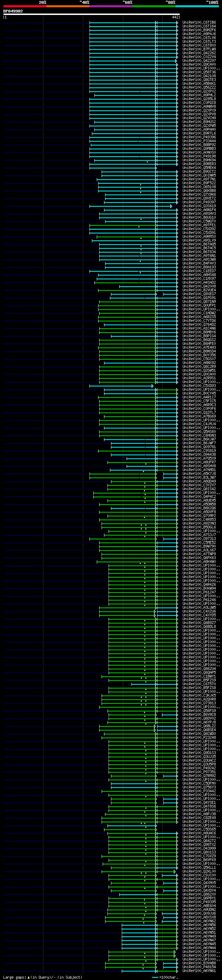Click the last hit UniRef100_A6YN61
This screenshot has height=980, width=222.
click(199, 971)
